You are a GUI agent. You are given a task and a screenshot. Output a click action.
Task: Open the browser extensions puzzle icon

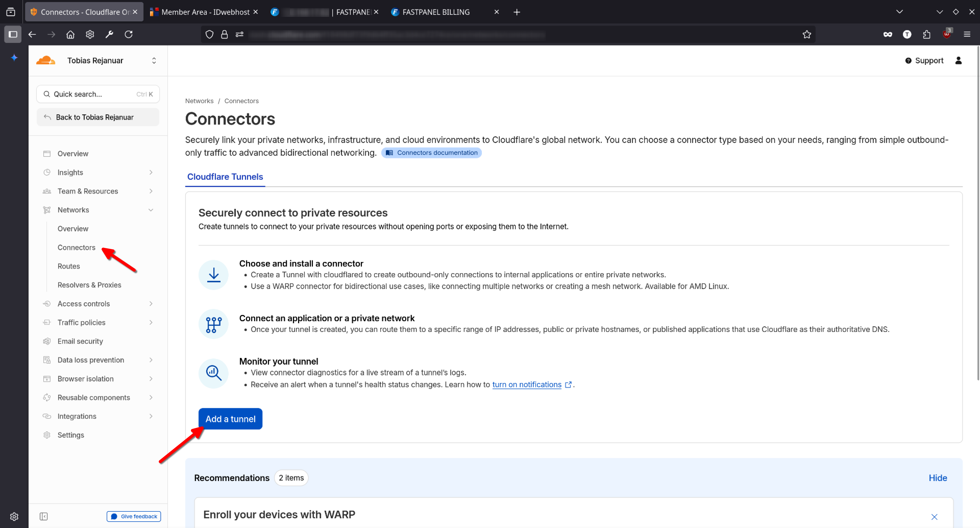pyautogui.click(x=926, y=35)
